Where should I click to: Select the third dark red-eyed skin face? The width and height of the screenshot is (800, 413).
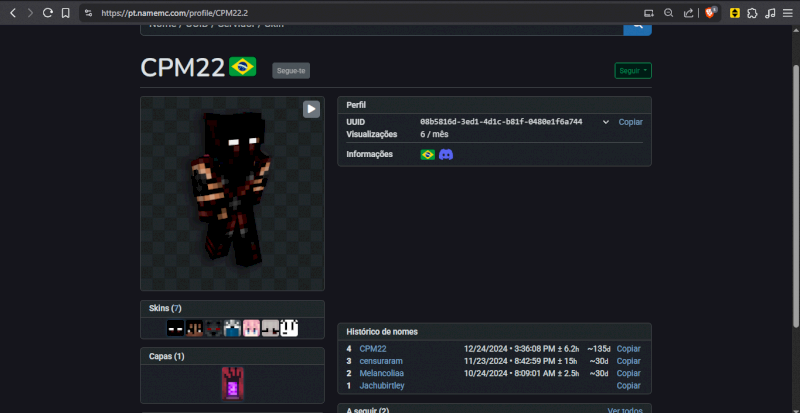[213, 328]
